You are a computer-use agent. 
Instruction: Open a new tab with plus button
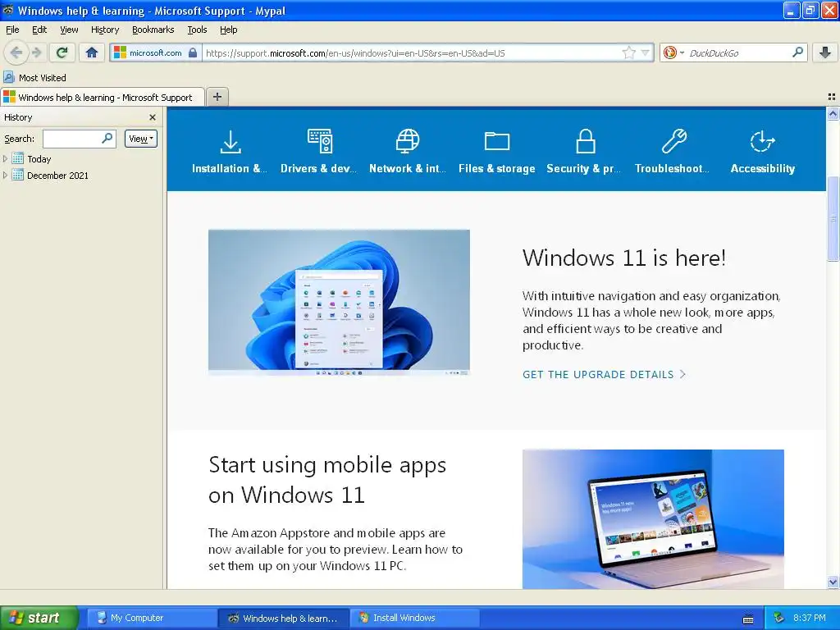tap(217, 97)
